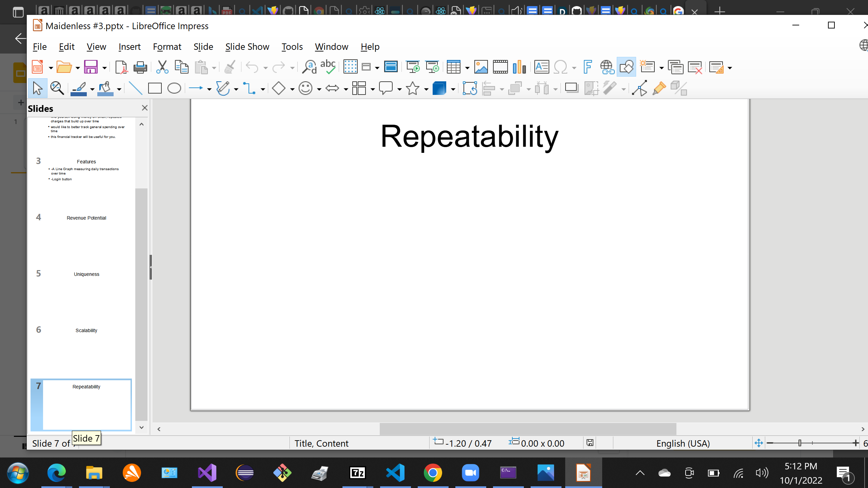Click the Spelling check icon
Image resolution: width=868 pixels, height=488 pixels.
(x=328, y=67)
